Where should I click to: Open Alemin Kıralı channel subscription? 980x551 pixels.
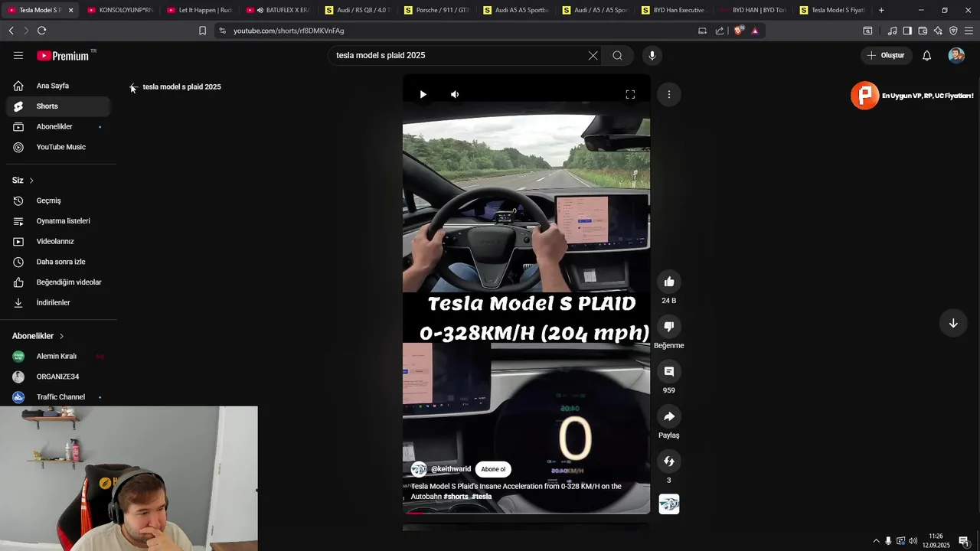pyautogui.click(x=58, y=356)
